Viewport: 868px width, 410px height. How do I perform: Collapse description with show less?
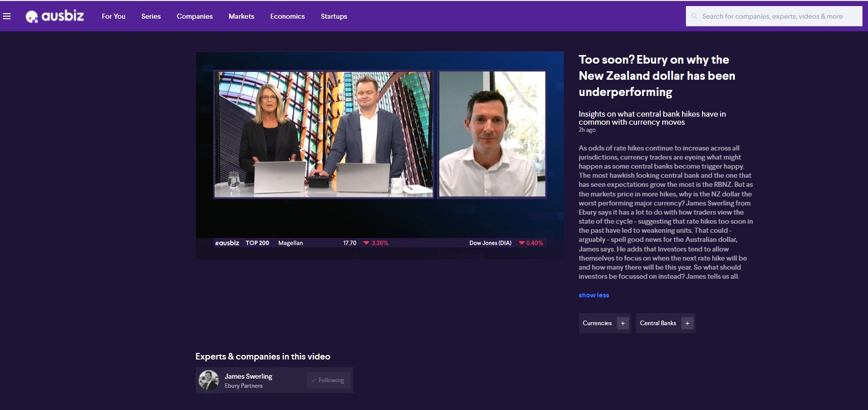point(594,295)
